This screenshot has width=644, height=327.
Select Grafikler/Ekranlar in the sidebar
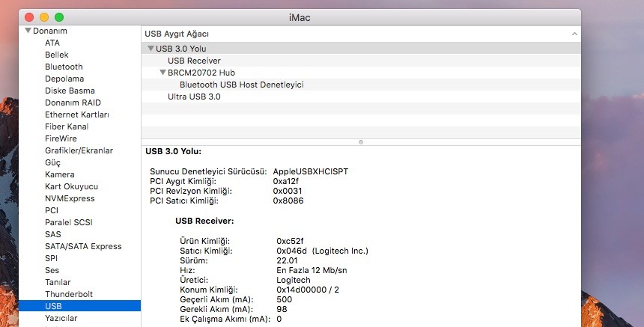pyautogui.click(x=79, y=150)
